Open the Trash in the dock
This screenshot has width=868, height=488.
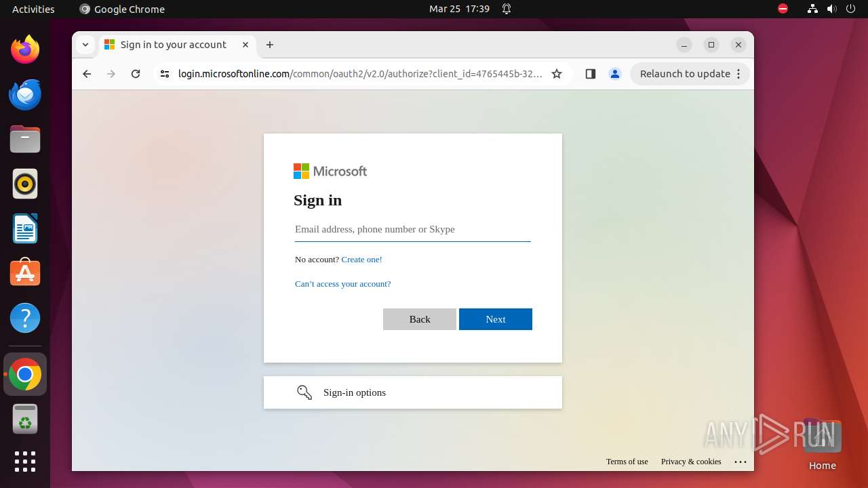[25, 419]
